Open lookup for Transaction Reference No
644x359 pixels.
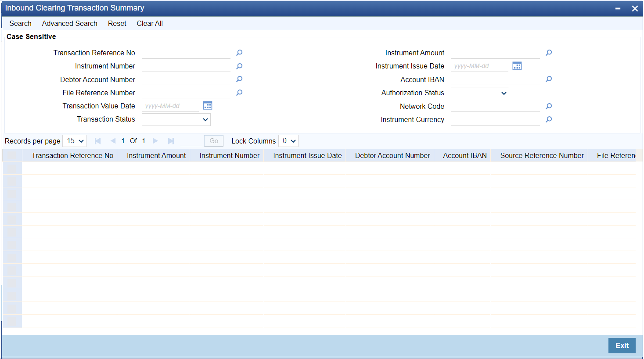coord(239,53)
